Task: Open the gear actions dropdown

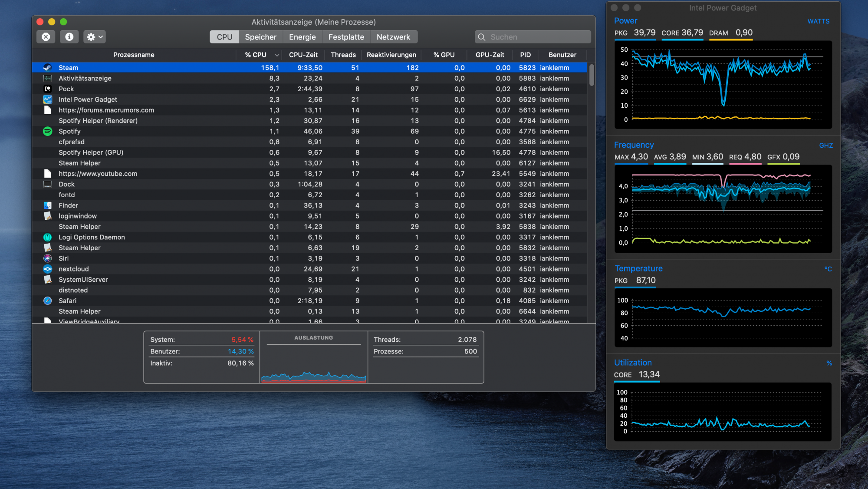Action: coord(95,37)
